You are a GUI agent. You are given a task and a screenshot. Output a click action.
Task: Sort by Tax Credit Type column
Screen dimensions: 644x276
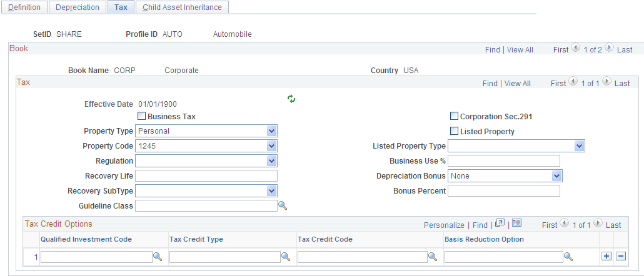pos(196,239)
